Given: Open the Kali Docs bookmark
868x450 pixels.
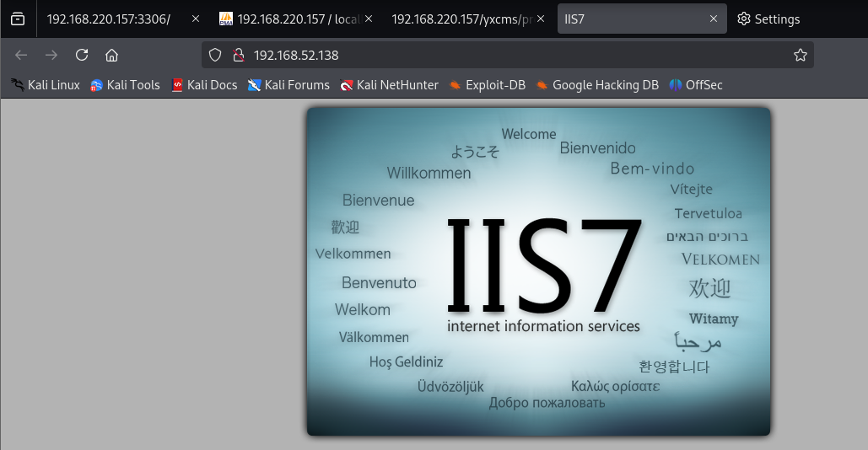Looking at the screenshot, I should pyautogui.click(x=204, y=85).
